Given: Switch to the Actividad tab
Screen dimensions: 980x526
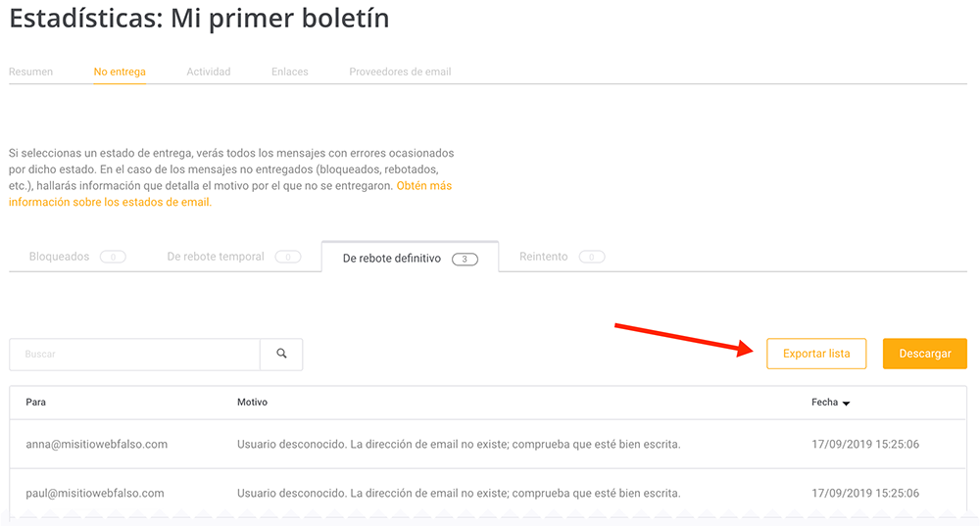Looking at the screenshot, I should 209,72.
